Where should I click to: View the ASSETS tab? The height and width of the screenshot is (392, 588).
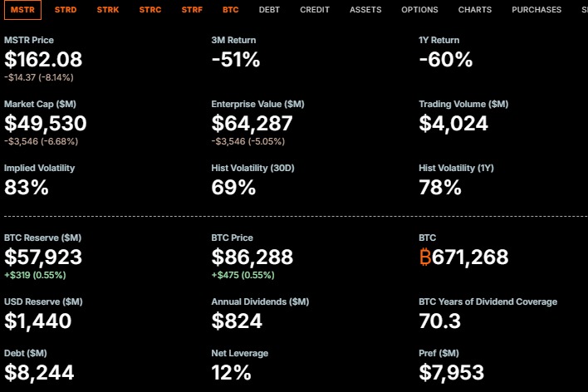(x=365, y=10)
